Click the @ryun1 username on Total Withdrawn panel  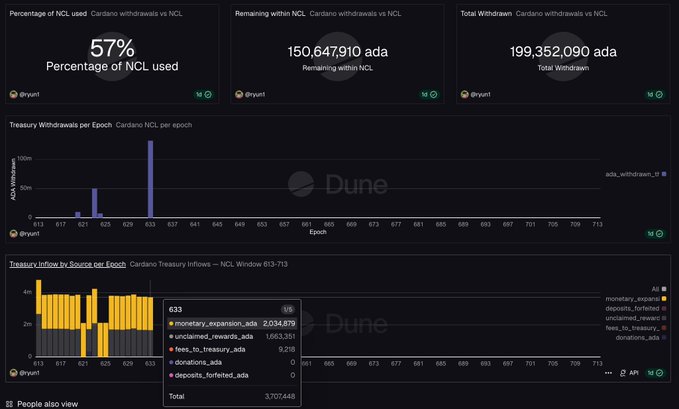481,94
